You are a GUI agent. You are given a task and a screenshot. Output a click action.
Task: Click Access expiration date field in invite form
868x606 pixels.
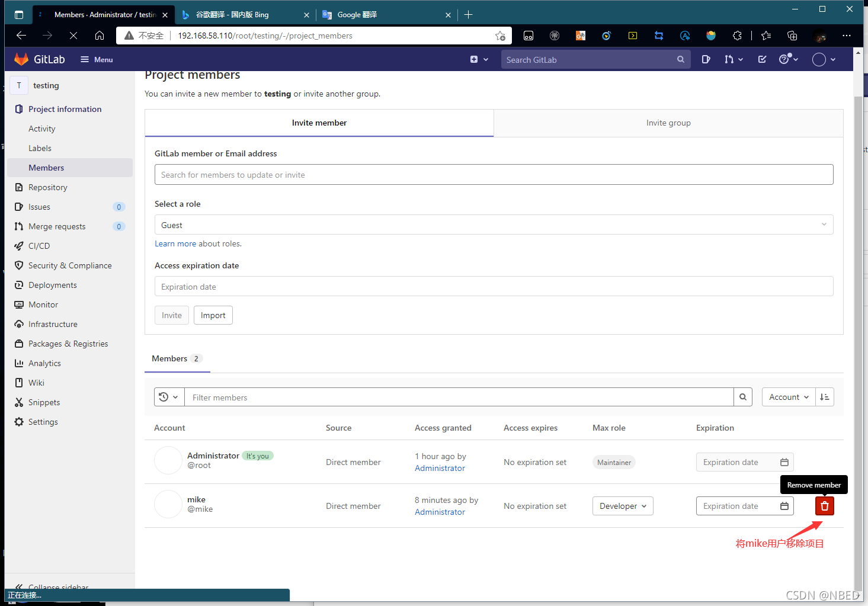[494, 286]
